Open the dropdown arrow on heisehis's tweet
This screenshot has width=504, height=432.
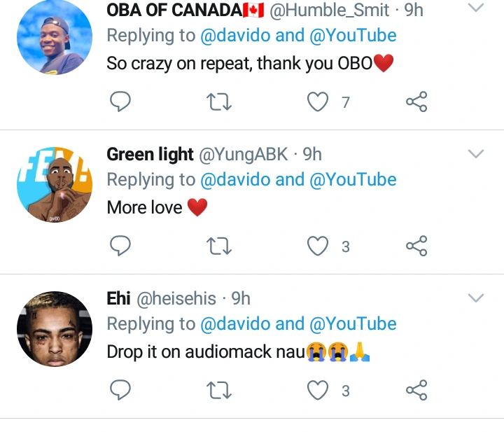point(476,298)
